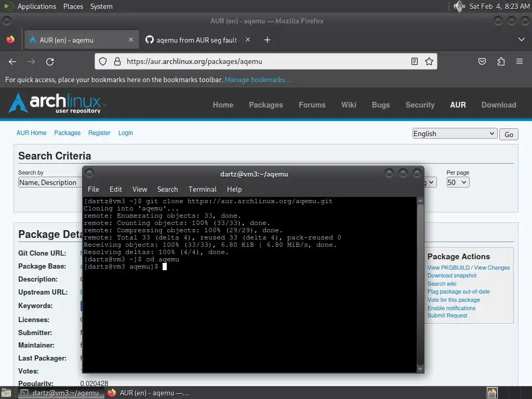Click the terminal window menu icon in titlebar
This screenshot has width=532, height=399.
pyautogui.click(x=89, y=174)
